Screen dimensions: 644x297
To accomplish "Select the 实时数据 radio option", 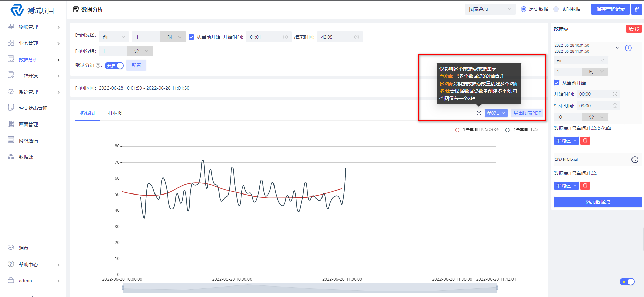I will click(x=556, y=9).
